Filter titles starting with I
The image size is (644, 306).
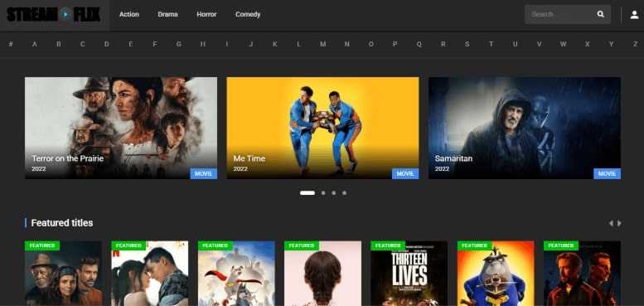point(227,44)
